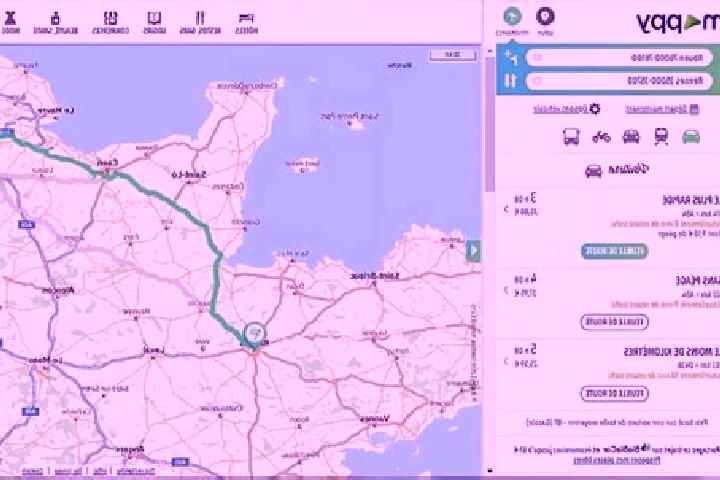Screen dimensions: 720x480
Task: Click the car icon beside Voiture heading
Action: point(593,170)
